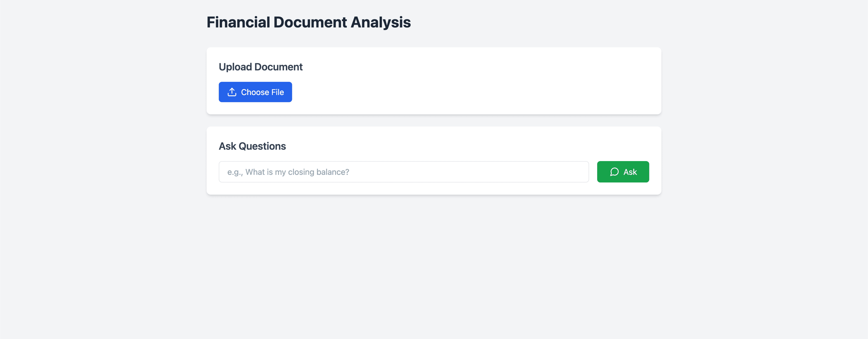This screenshot has width=868, height=339.
Task: Click the word "Financial" in page title
Action: tap(238, 22)
